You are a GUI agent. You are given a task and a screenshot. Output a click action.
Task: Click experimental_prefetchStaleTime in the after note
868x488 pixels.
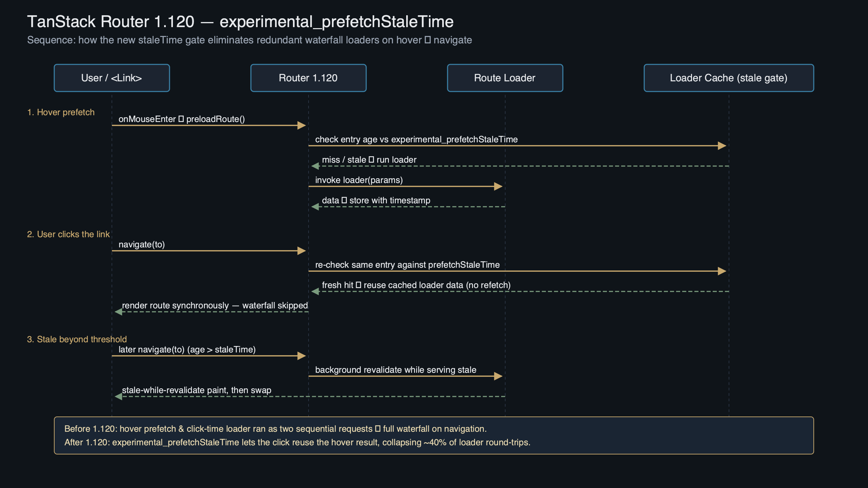tap(176, 442)
